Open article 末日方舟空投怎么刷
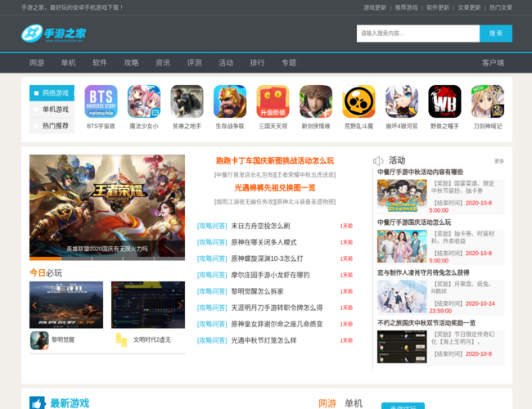 (260, 226)
